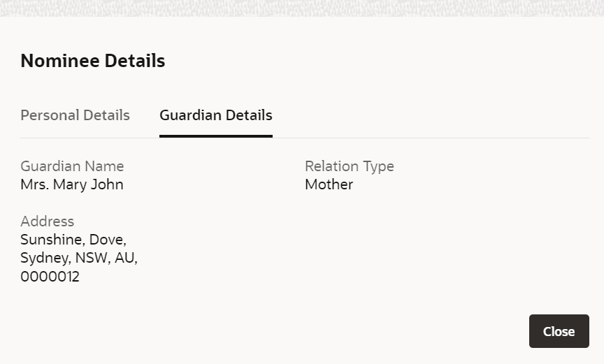Click the Nominee Details heading
The width and height of the screenshot is (604, 364).
point(92,61)
